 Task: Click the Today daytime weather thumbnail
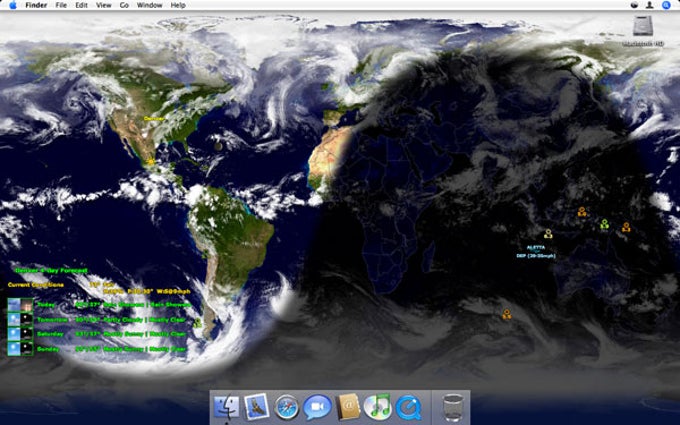tap(14, 305)
